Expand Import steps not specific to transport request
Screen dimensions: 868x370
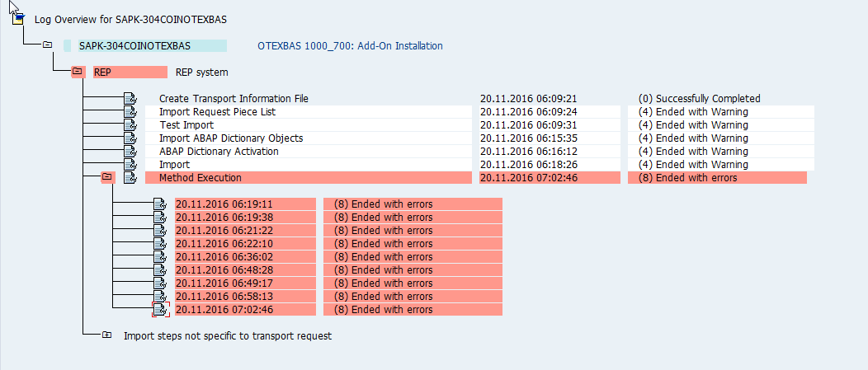click(x=106, y=335)
